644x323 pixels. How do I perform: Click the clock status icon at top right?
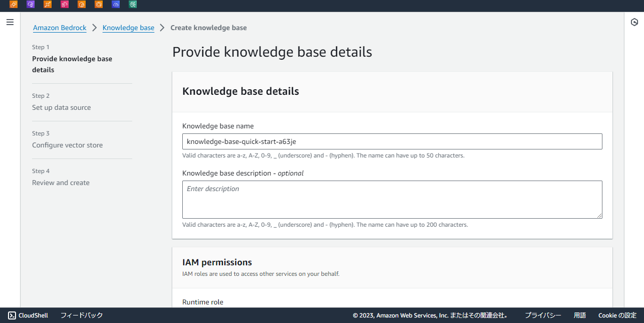coord(635,22)
